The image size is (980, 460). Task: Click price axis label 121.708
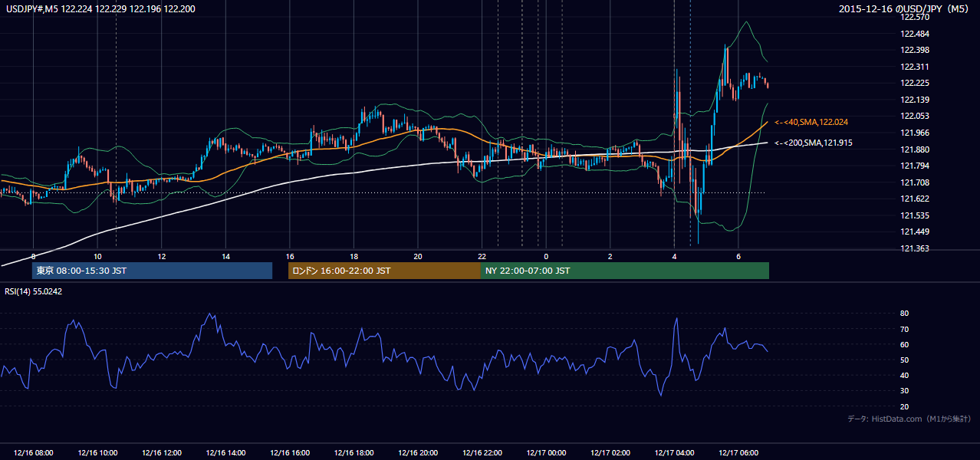tap(914, 182)
